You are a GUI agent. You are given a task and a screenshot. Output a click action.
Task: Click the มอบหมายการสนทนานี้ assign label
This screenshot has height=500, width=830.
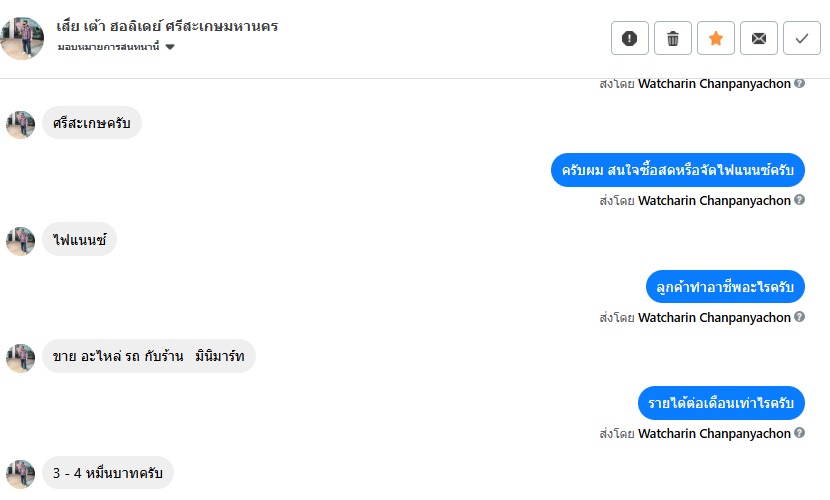(109, 47)
